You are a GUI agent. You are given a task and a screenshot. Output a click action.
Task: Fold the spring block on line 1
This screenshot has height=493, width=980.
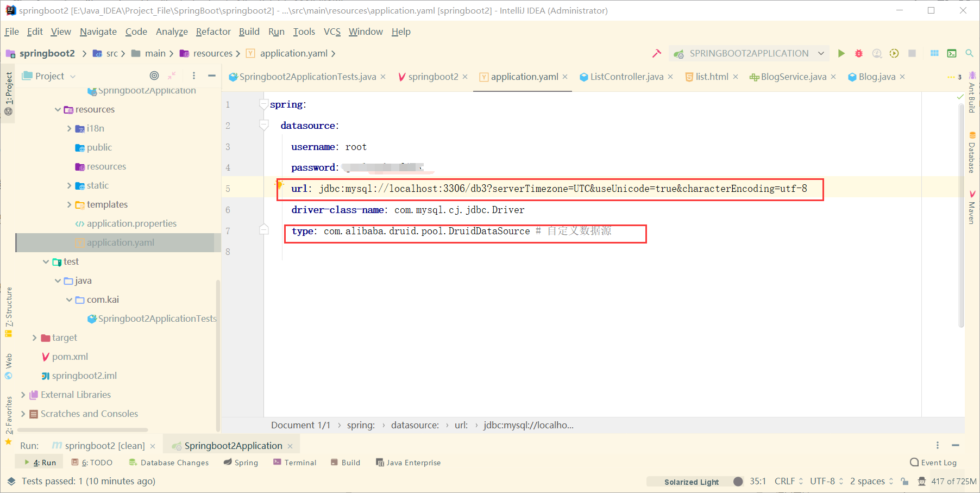(264, 104)
